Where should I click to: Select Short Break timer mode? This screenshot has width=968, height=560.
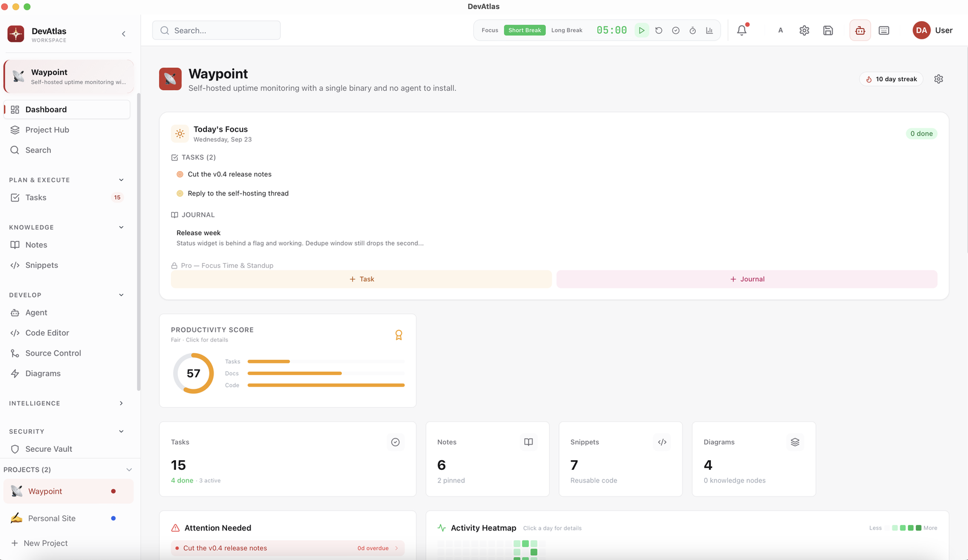click(x=525, y=30)
